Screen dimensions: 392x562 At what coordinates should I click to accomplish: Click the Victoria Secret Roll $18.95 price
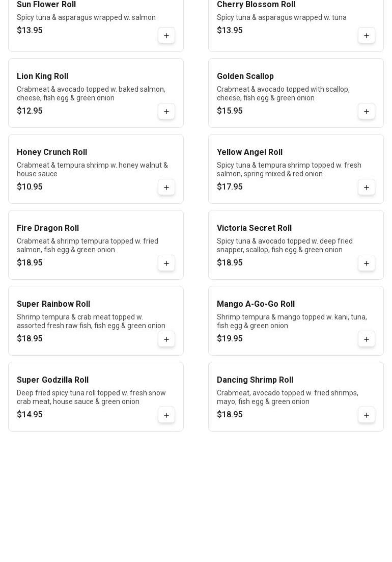point(230,263)
